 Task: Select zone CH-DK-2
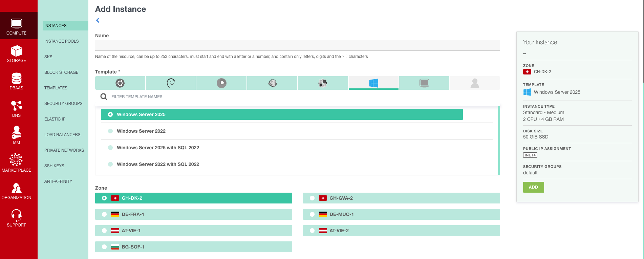pos(194,198)
